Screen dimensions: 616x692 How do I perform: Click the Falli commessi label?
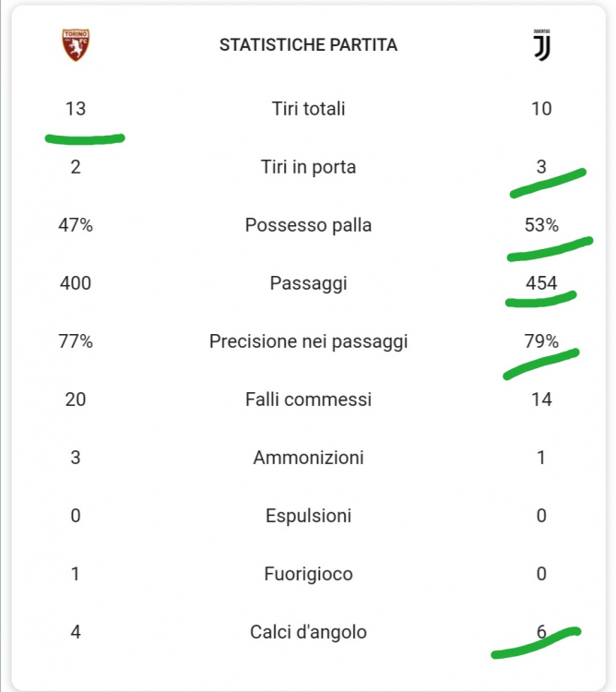pos(308,400)
